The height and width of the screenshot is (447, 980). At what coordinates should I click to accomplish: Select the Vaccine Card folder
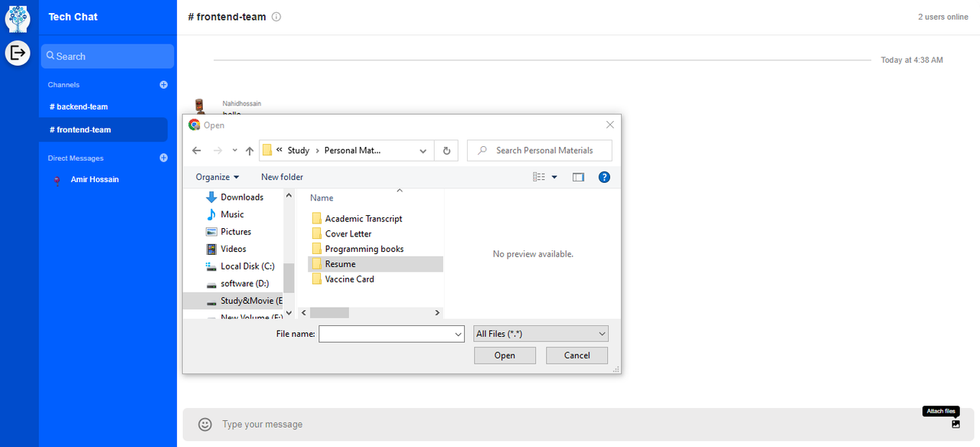[350, 279]
